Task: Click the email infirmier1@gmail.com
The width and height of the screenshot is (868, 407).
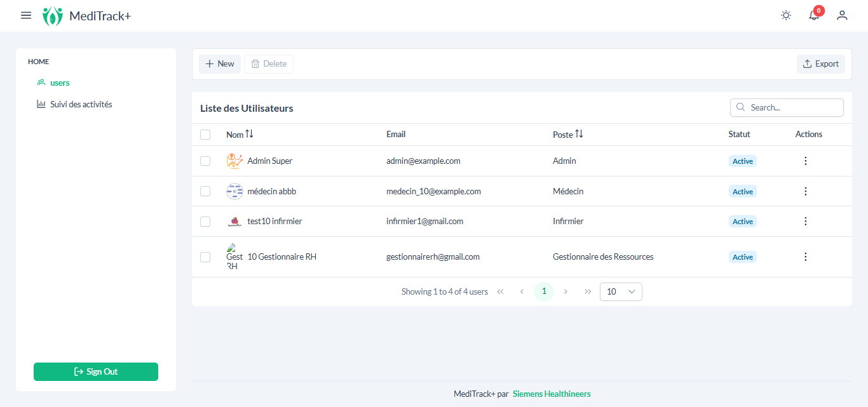Action: (424, 221)
